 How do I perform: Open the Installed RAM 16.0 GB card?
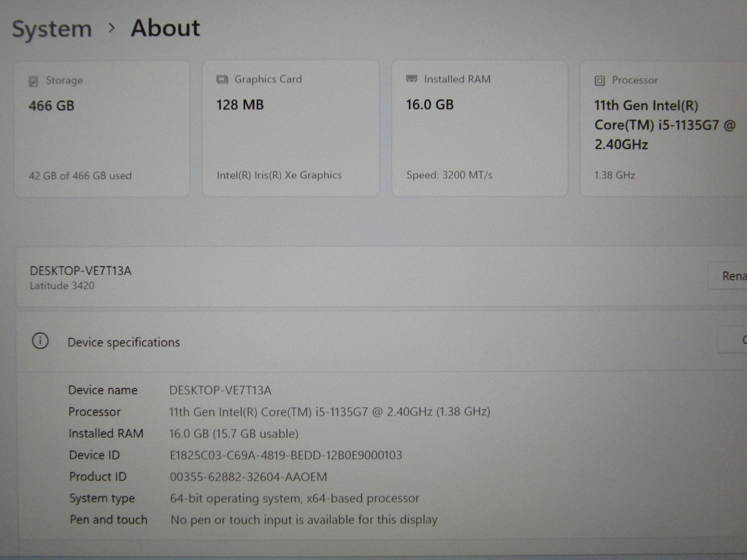coord(479,128)
